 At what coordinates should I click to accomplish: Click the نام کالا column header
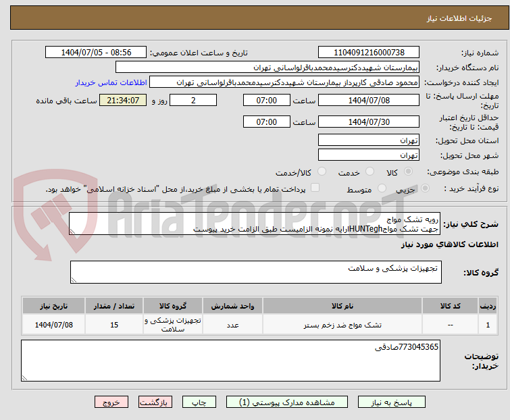point(342,306)
